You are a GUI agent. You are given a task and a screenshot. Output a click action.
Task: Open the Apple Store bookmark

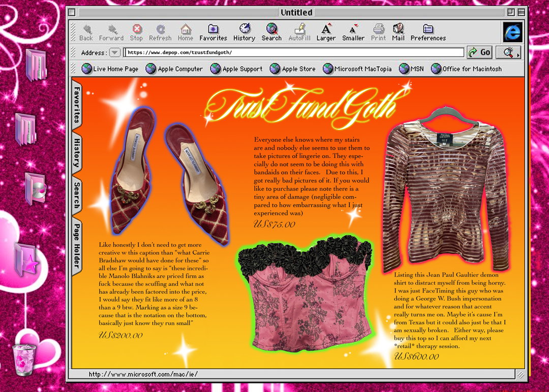pyautogui.click(x=293, y=69)
